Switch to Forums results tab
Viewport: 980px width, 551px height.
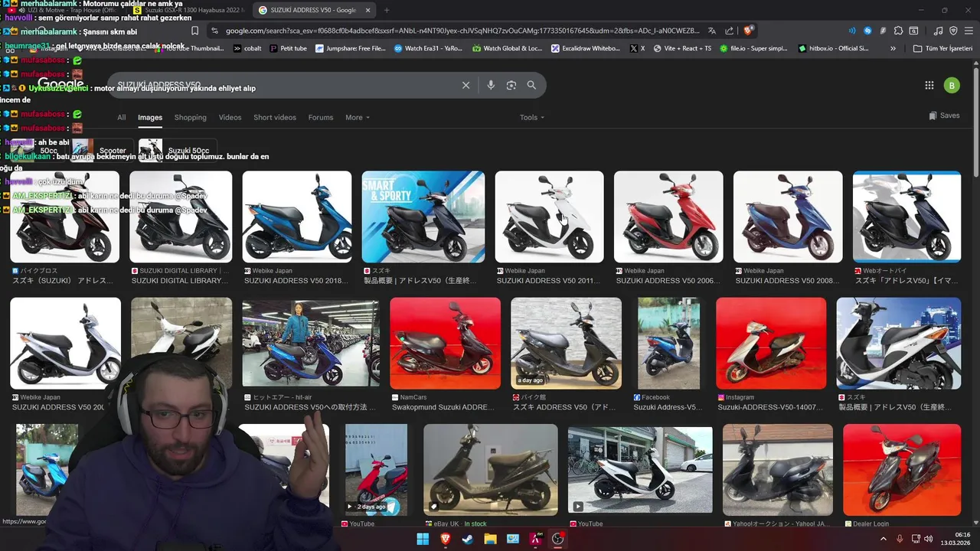[321, 117]
